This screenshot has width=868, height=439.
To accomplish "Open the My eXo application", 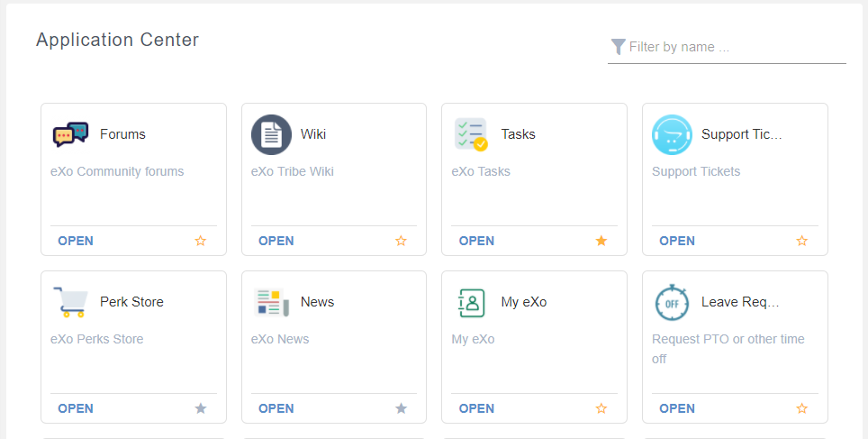I will click(x=476, y=408).
